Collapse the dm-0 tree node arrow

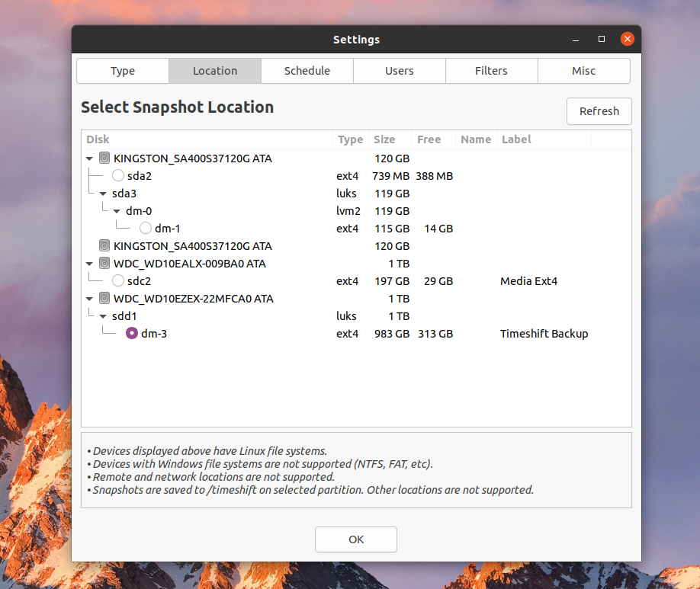click(117, 211)
